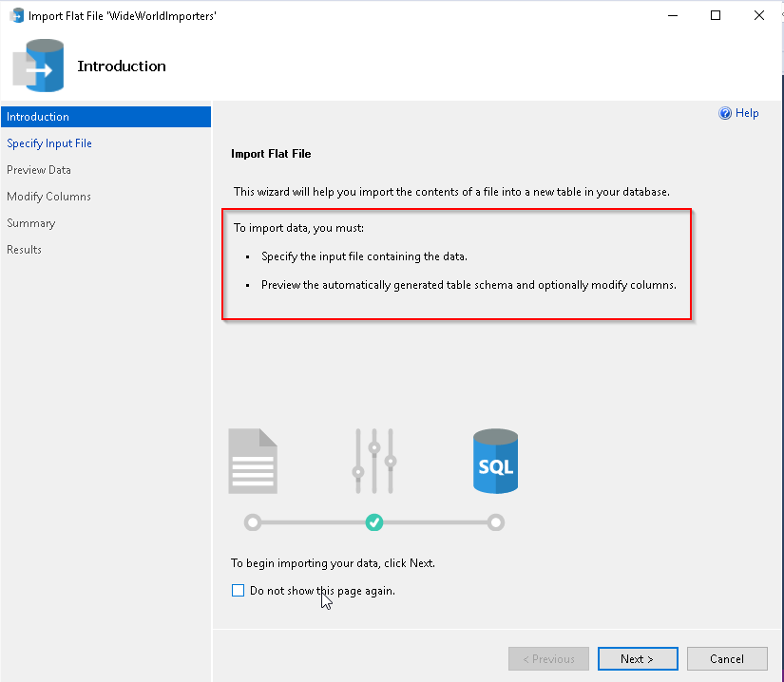Open the Summary step
Image resolution: width=784 pixels, height=682 pixels.
[x=31, y=223]
